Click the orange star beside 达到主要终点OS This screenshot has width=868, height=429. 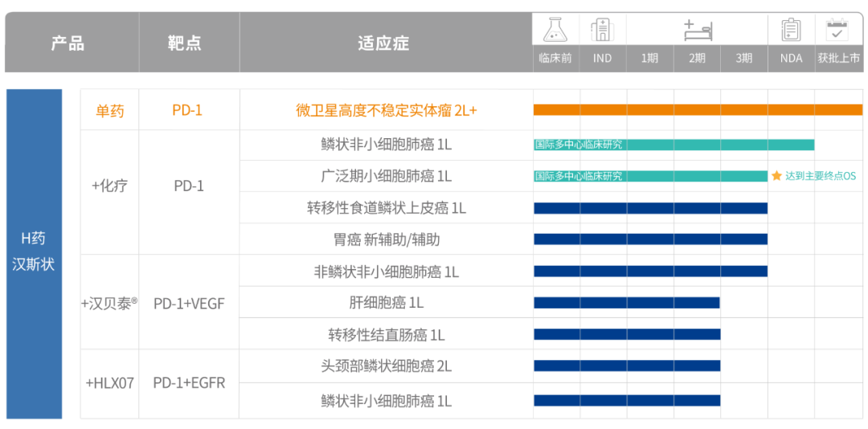point(776,176)
